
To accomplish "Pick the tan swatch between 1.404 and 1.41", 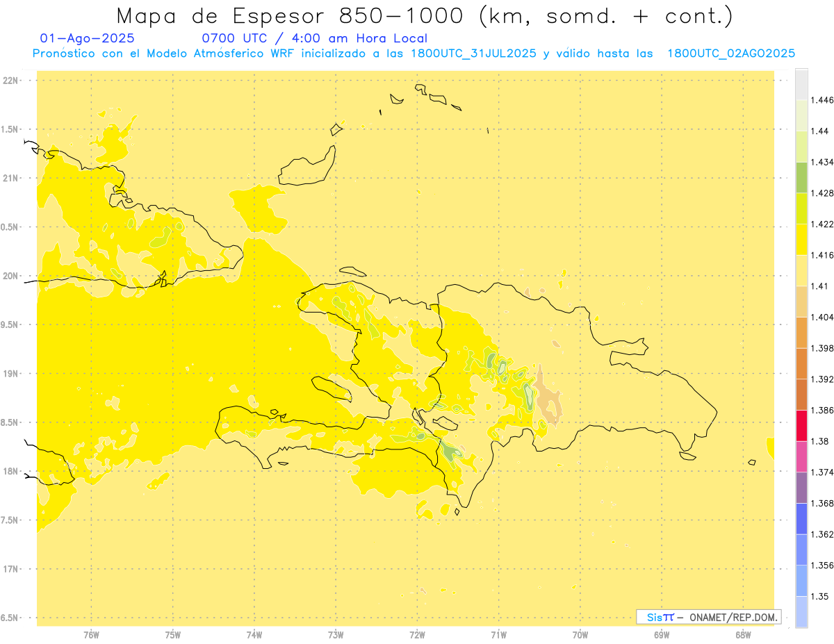I will pos(801,302).
